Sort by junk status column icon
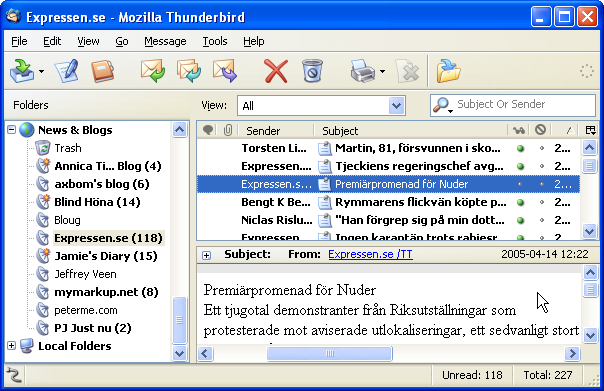Screen dimensions: 604x391 click(540, 130)
